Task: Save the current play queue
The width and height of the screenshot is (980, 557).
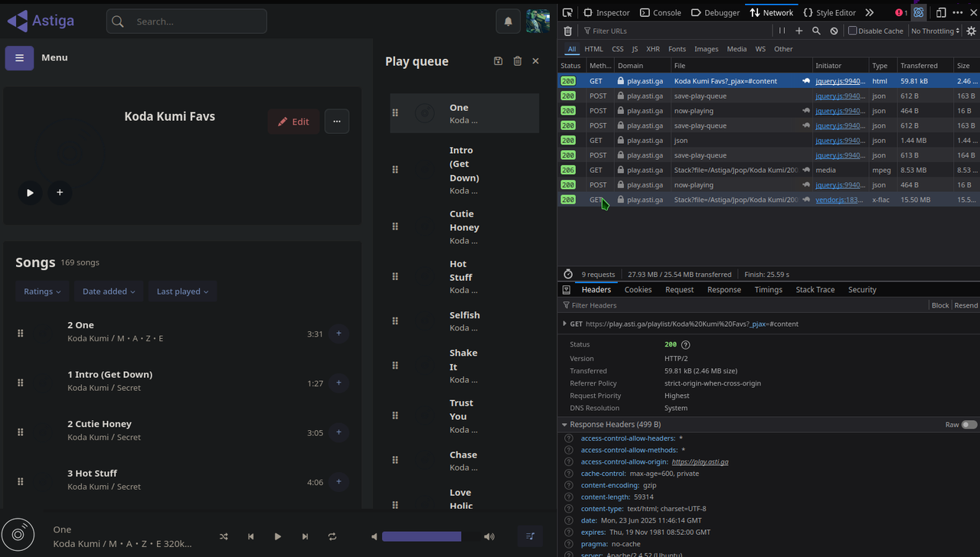Action: click(498, 61)
